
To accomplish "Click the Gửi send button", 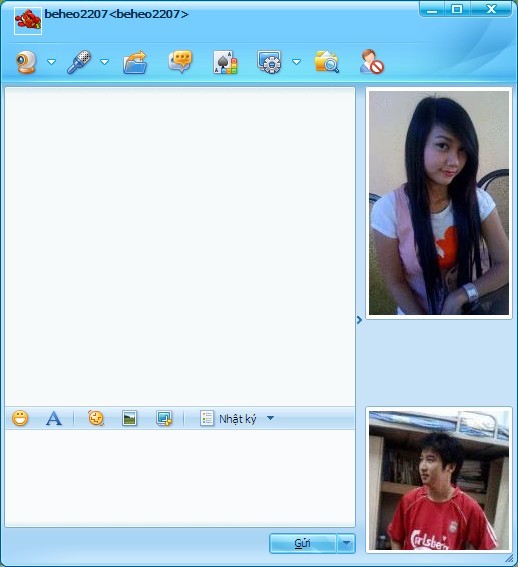I will click(303, 543).
